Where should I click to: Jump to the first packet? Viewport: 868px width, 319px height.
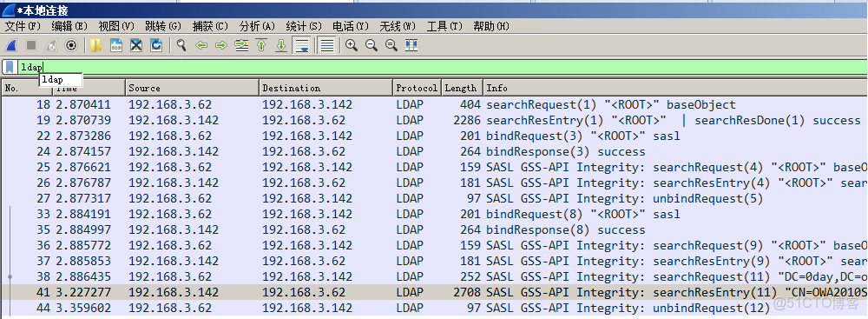pyautogui.click(x=261, y=45)
